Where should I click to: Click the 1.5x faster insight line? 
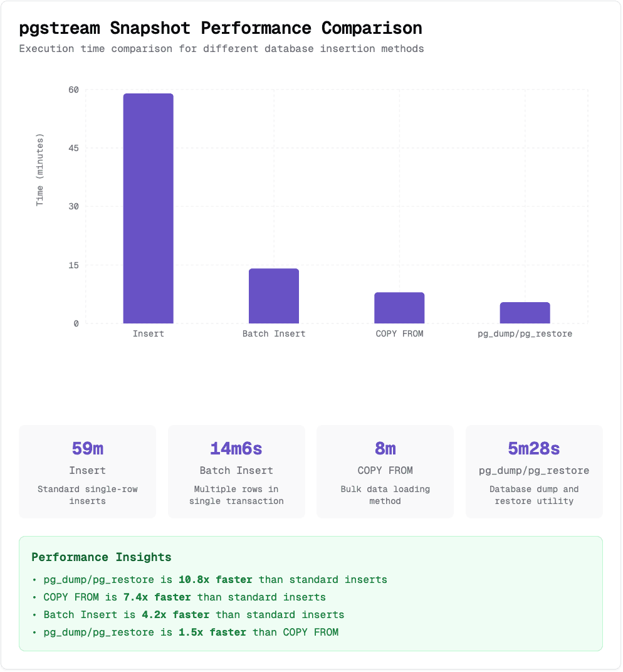coord(191,632)
